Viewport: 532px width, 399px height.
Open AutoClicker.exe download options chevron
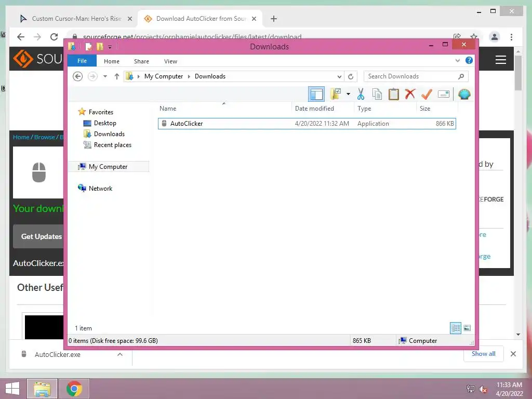120,354
